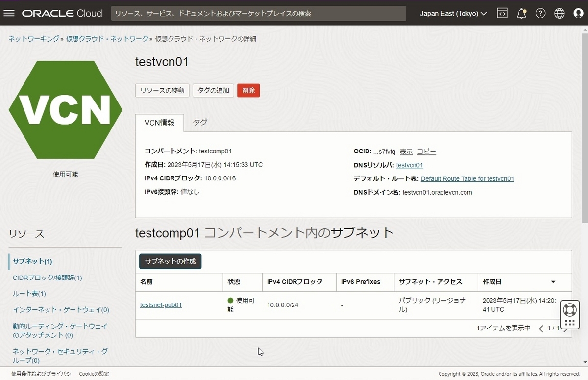Click the red 削除 button

[x=248, y=90]
